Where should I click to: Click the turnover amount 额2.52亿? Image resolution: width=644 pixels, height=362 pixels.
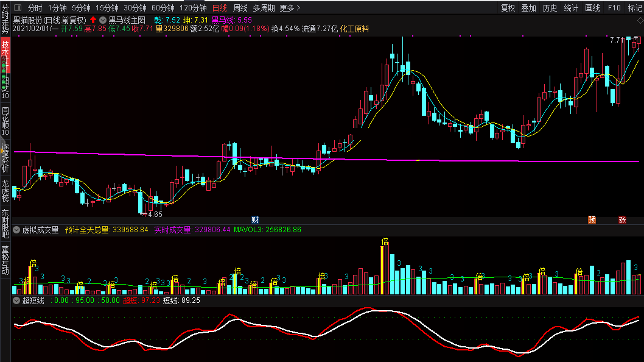pyautogui.click(x=205, y=29)
